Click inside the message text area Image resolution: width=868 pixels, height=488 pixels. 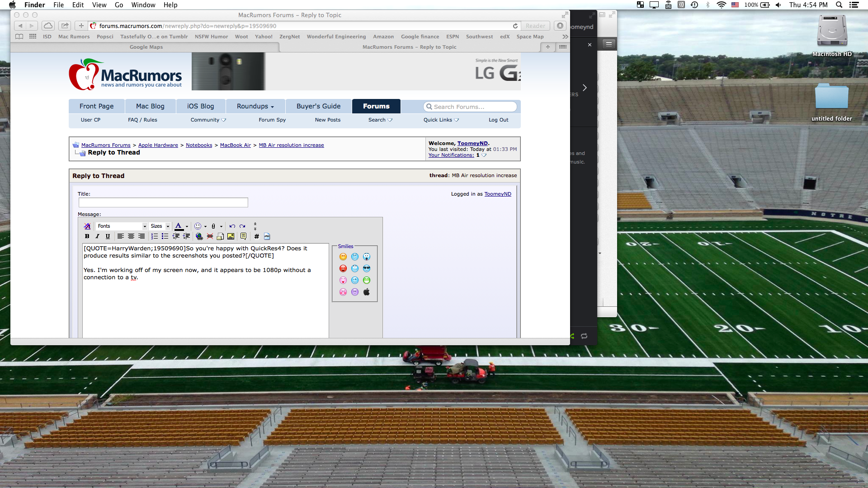(x=206, y=291)
